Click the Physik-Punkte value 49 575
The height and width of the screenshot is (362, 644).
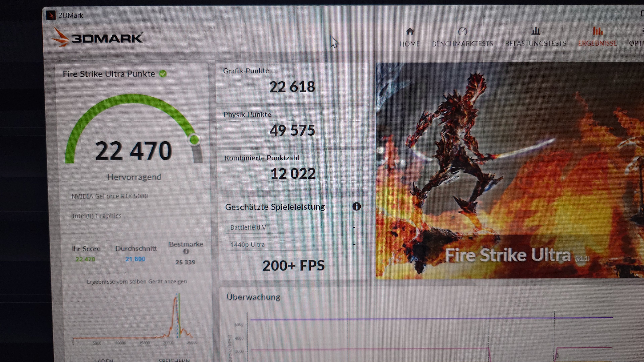292,130
